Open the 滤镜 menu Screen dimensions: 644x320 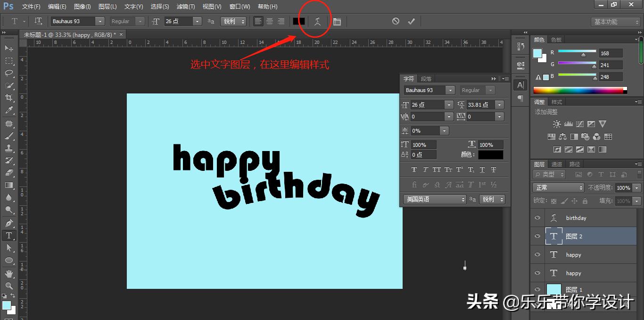(186, 6)
